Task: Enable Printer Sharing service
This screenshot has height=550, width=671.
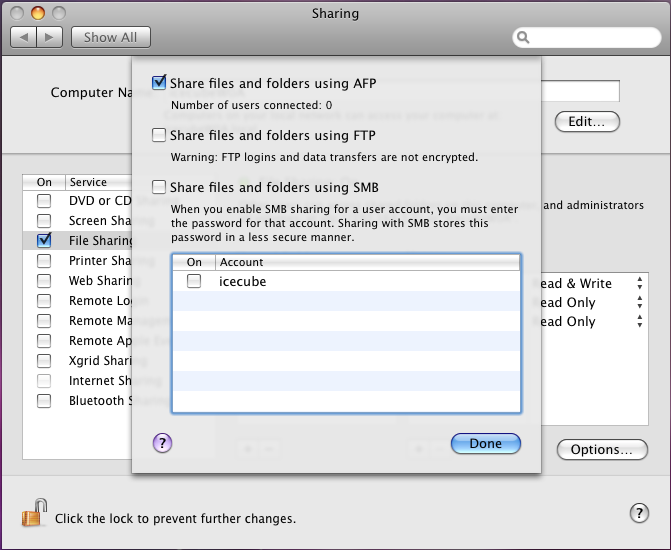Action: (44, 261)
